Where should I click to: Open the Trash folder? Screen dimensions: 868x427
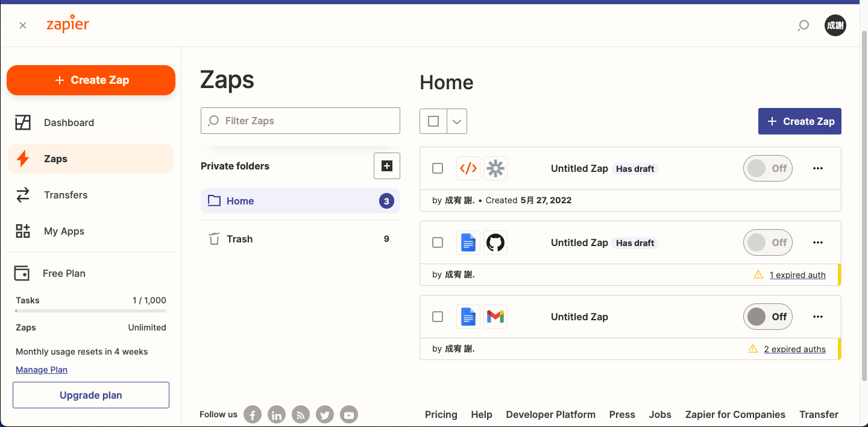point(300,239)
